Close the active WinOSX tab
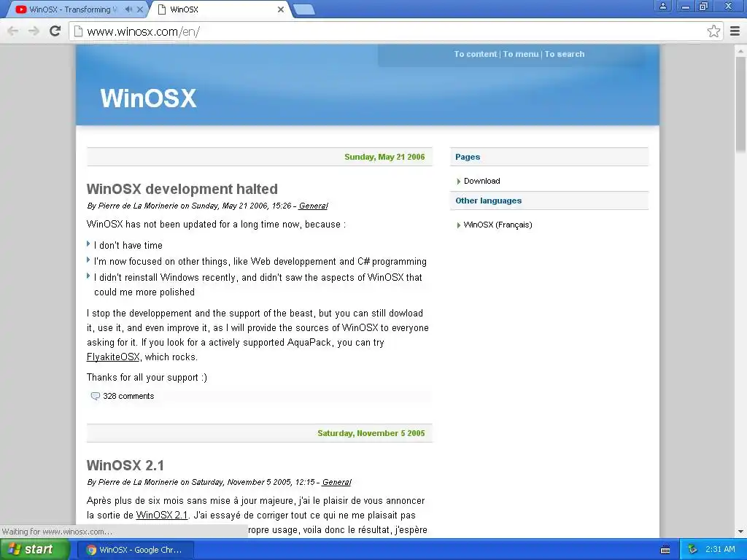747x560 pixels. pyautogui.click(x=281, y=9)
